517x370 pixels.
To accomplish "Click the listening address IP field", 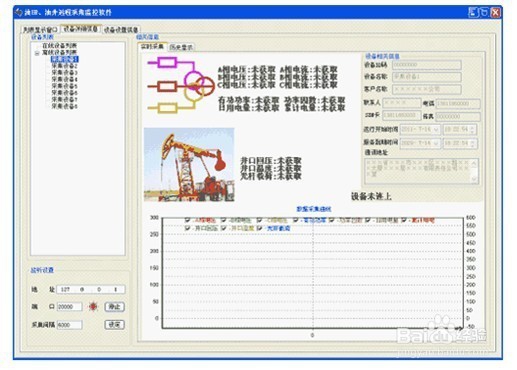I will pos(91,289).
